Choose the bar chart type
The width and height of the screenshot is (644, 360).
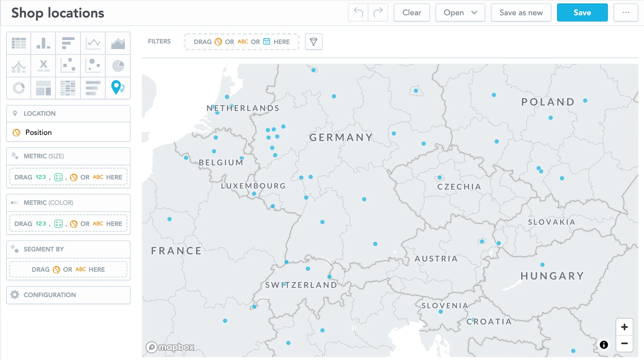coord(68,43)
